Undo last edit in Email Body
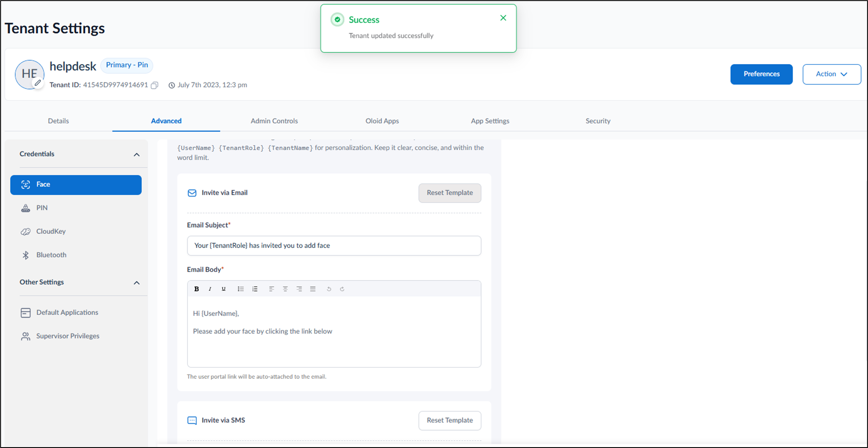 [x=329, y=289]
